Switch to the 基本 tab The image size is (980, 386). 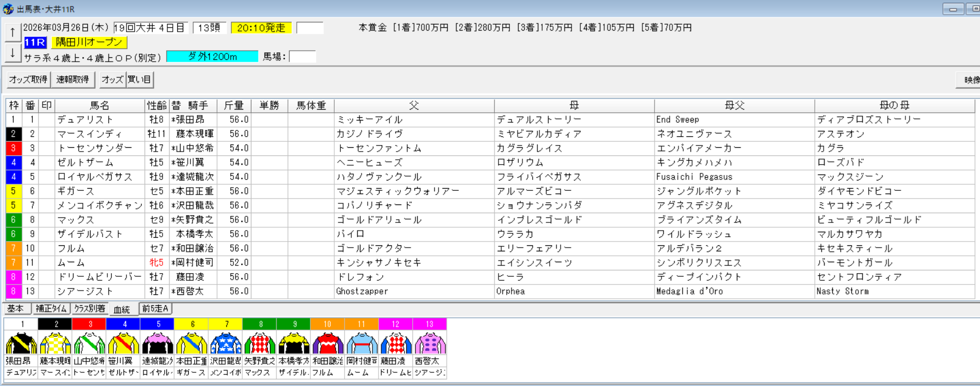tap(16, 309)
